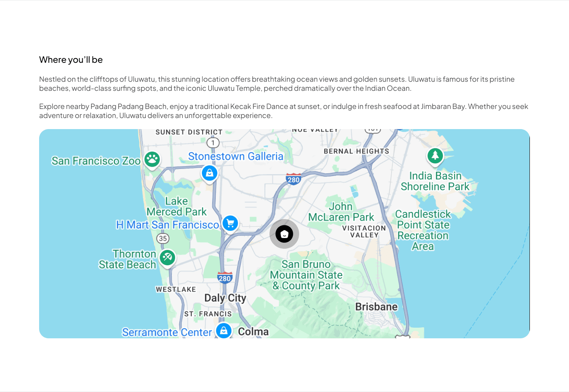This screenshot has width=569, height=392.
Task: Click the Serramonte Center shopping pin
Action: coord(224,331)
